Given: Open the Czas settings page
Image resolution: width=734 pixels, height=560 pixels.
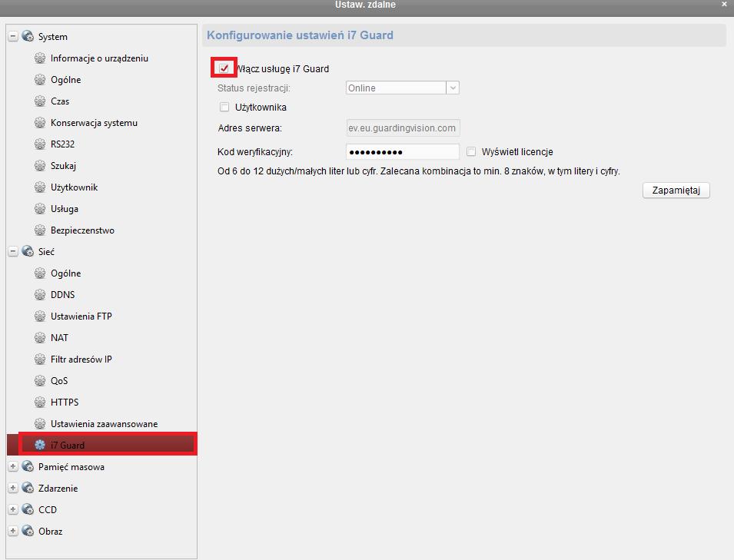Looking at the screenshot, I should coord(60,101).
